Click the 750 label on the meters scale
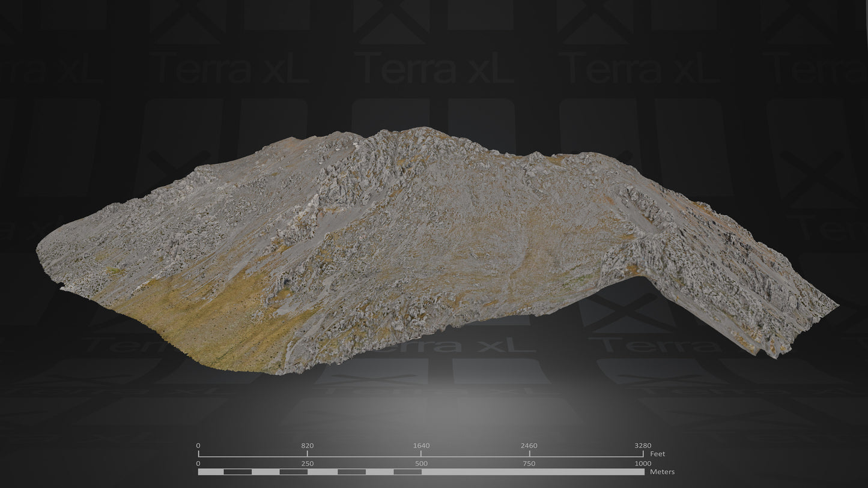The width and height of the screenshot is (868, 488). click(x=528, y=463)
